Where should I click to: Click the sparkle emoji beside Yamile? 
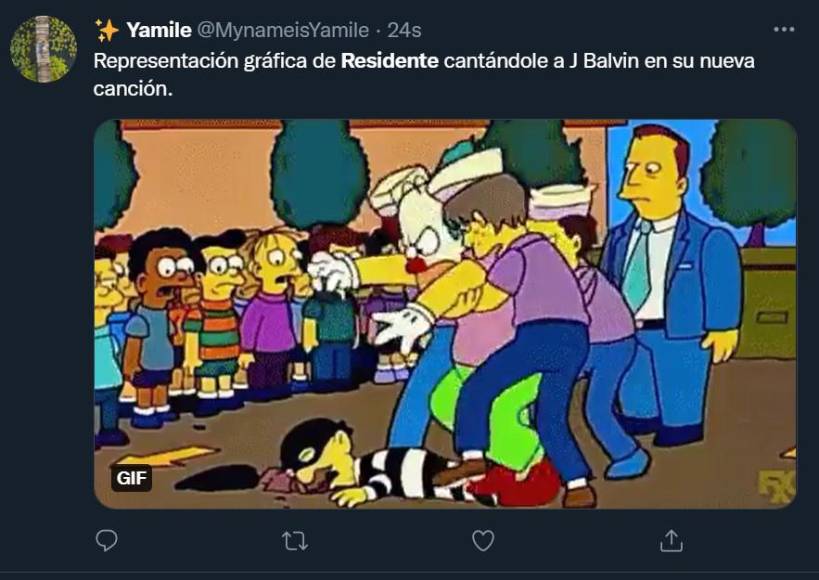coord(108,30)
